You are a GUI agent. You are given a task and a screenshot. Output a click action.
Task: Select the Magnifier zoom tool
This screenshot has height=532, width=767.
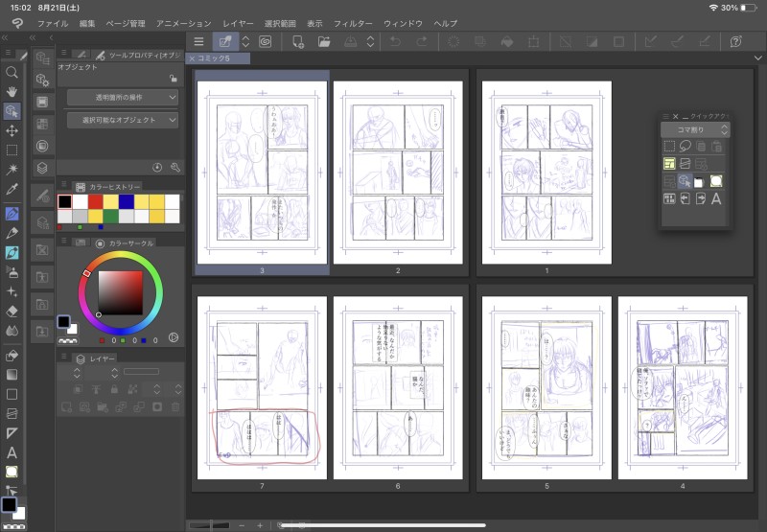pyautogui.click(x=12, y=72)
